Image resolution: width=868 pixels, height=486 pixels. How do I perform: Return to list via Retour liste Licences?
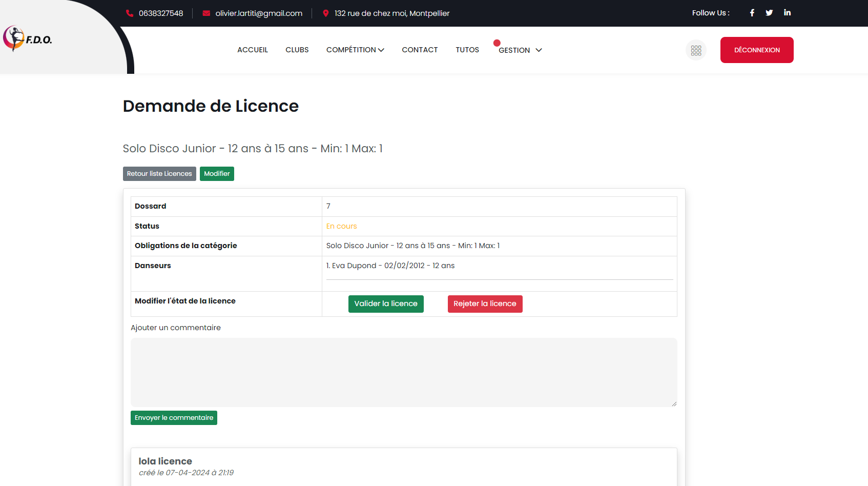[x=159, y=174]
